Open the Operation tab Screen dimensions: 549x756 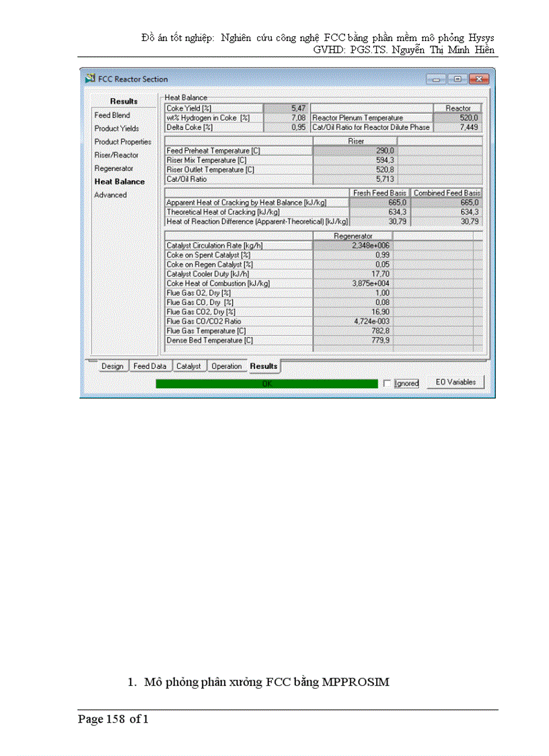227,366
